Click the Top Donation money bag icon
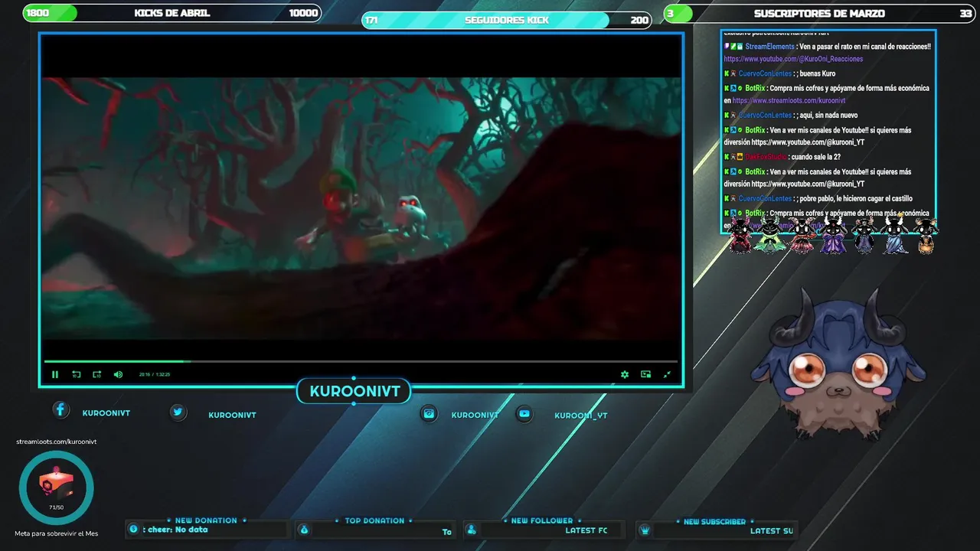 (x=304, y=530)
